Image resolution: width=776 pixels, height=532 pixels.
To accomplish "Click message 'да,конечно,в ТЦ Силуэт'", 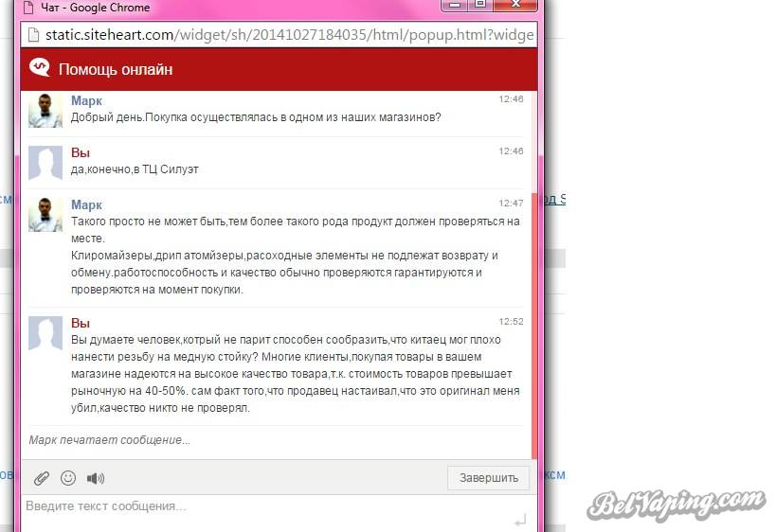I will point(135,169).
